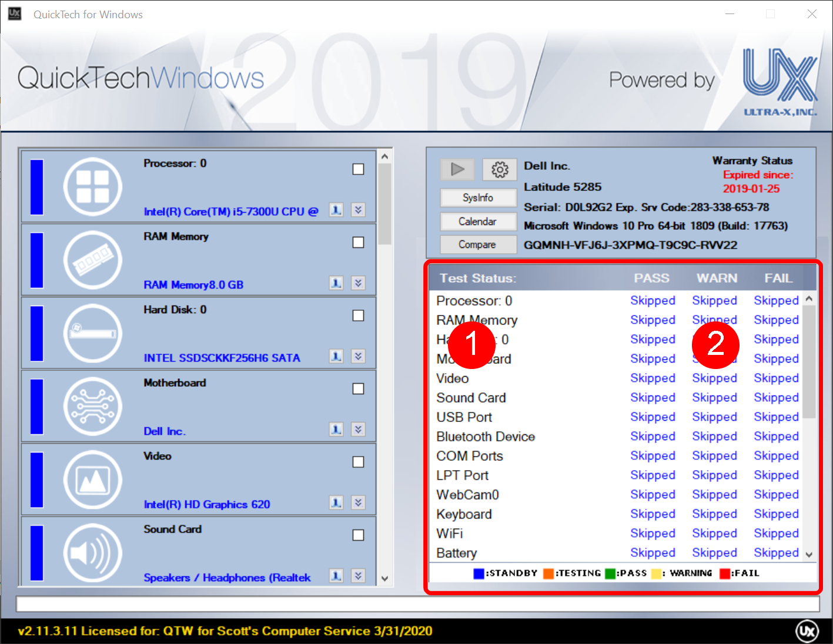Open settings with the gear icon

click(x=500, y=170)
